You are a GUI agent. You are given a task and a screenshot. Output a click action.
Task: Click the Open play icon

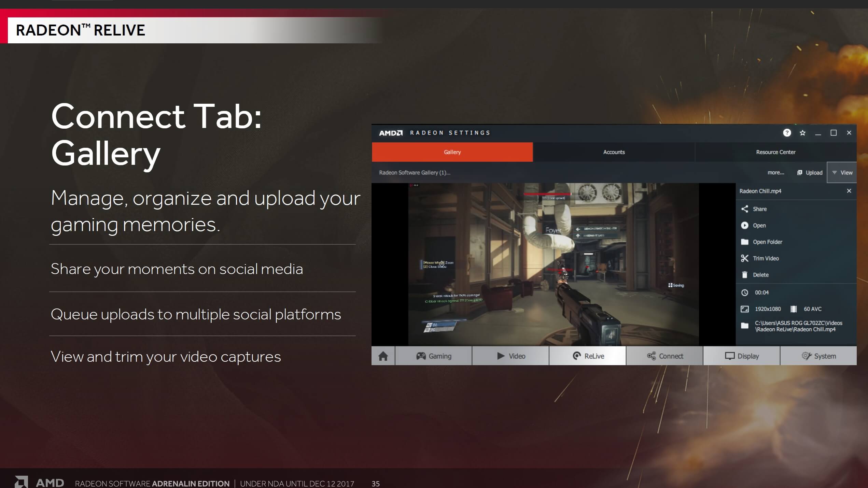click(x=744, y=225)
